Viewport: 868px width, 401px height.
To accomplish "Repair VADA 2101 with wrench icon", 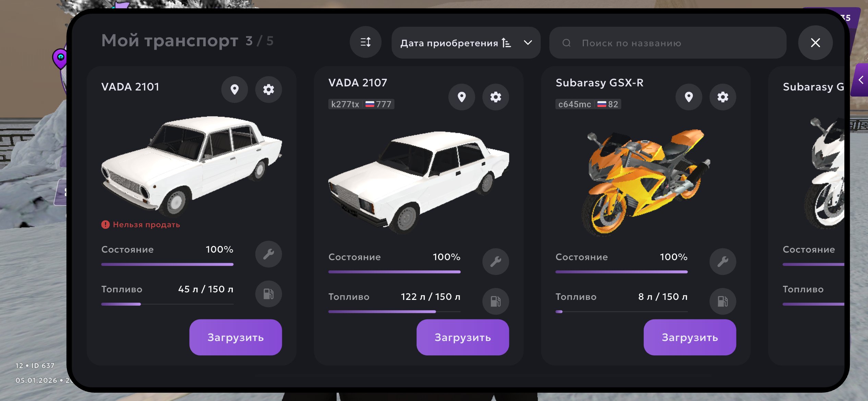I will (268, 254).
